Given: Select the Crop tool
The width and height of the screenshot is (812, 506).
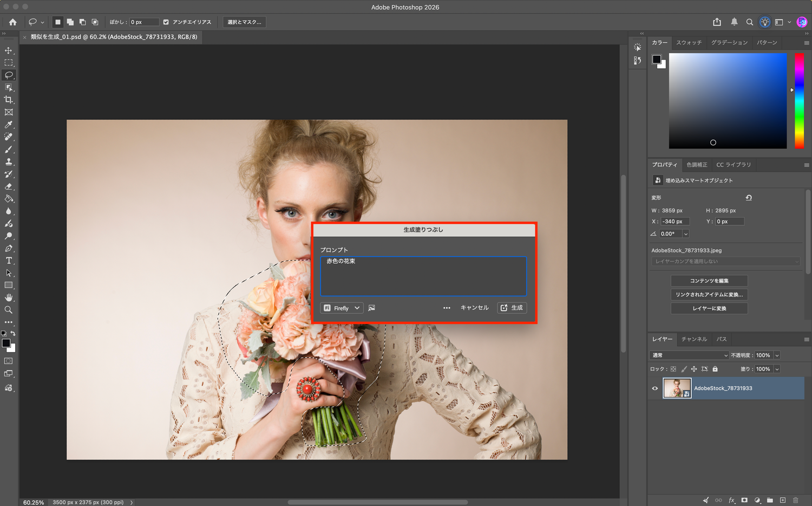Looking at the screenshot, I should pos(9,100).
